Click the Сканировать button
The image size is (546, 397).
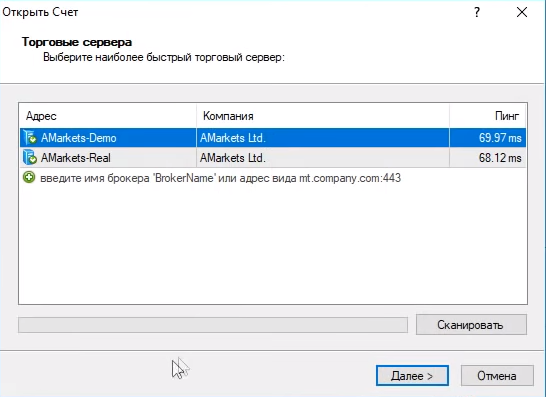[x=471, y=325]
